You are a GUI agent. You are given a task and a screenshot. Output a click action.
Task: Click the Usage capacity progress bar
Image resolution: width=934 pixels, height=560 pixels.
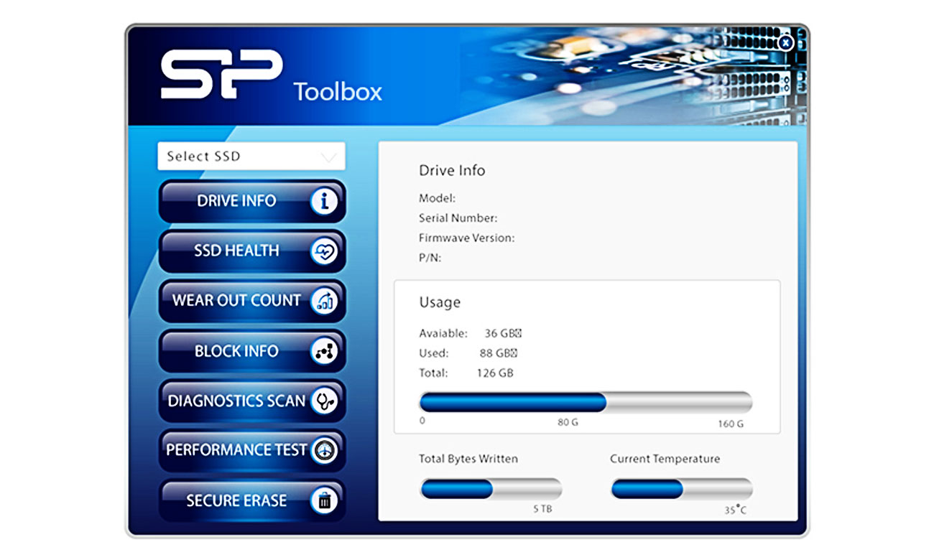pos(586,403)
